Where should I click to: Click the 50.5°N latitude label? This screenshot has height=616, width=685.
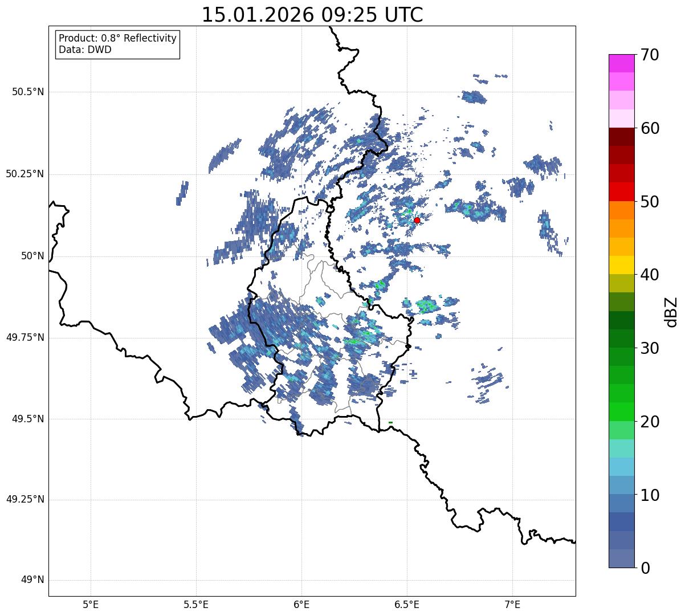(28, 92)
